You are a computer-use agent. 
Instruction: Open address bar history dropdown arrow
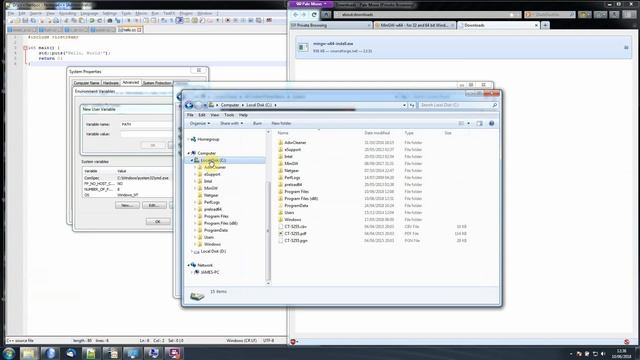tap(404, 105)
